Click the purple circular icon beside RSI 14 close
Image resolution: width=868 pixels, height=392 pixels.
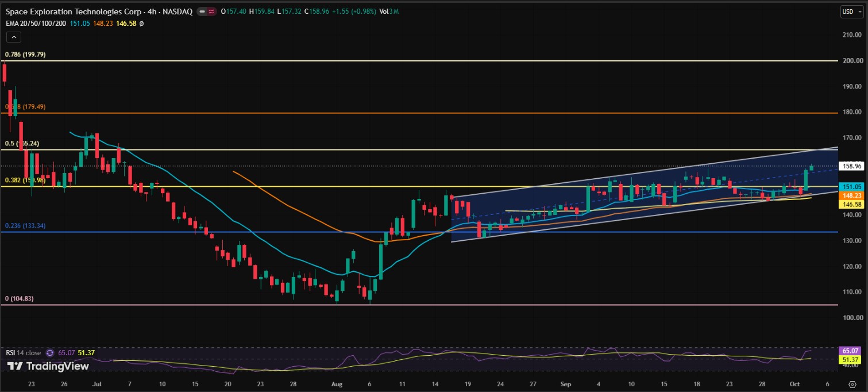pos(50,353)
